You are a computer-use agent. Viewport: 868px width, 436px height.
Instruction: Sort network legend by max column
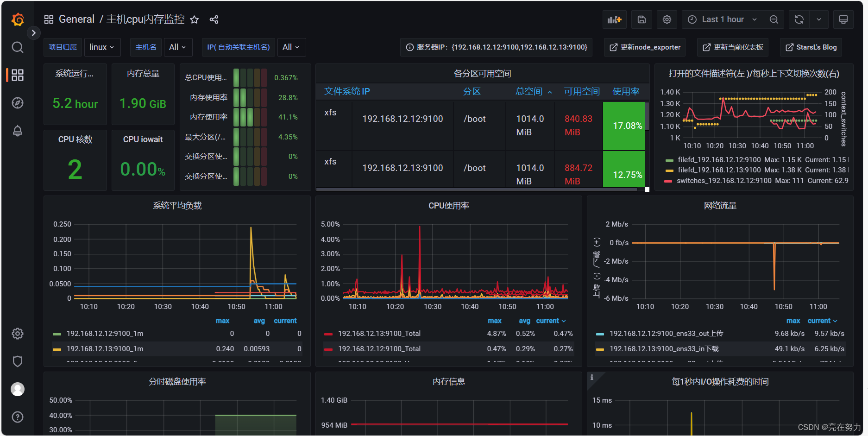[x=793, y=321]
